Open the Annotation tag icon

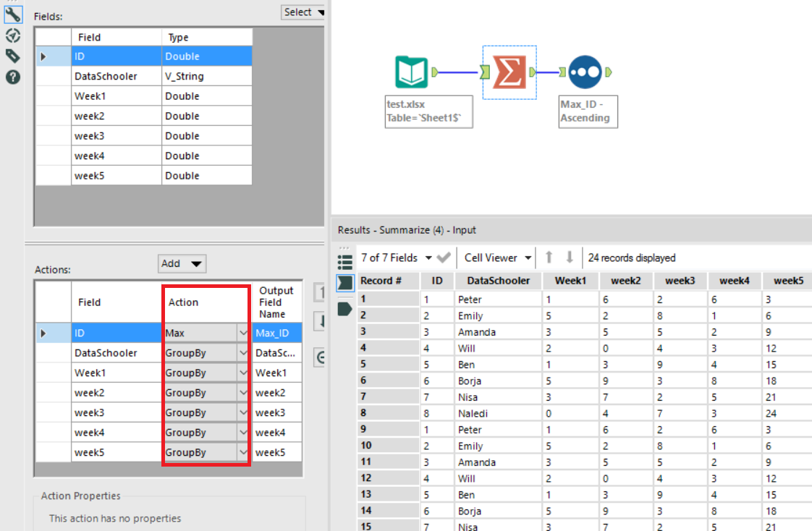[x=12, y=56]
